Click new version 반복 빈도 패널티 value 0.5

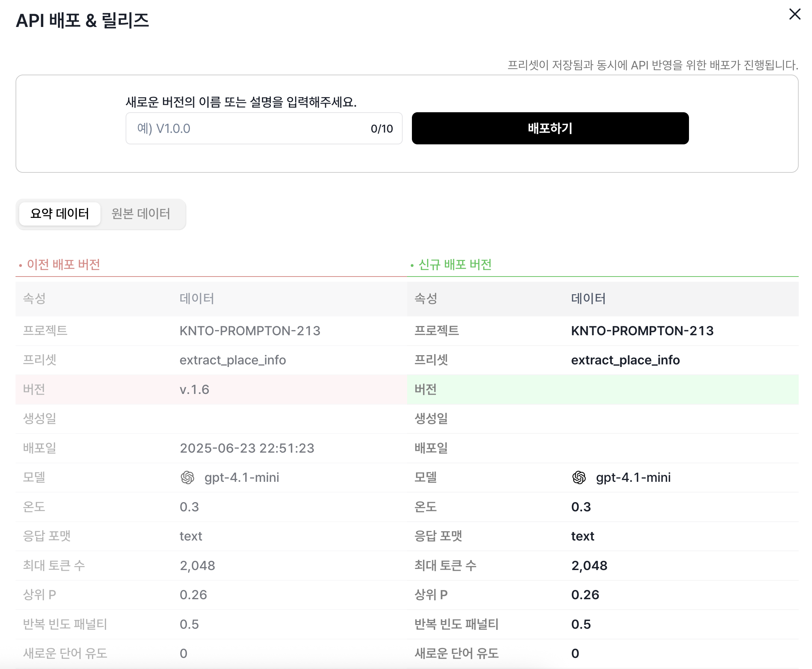581,624
